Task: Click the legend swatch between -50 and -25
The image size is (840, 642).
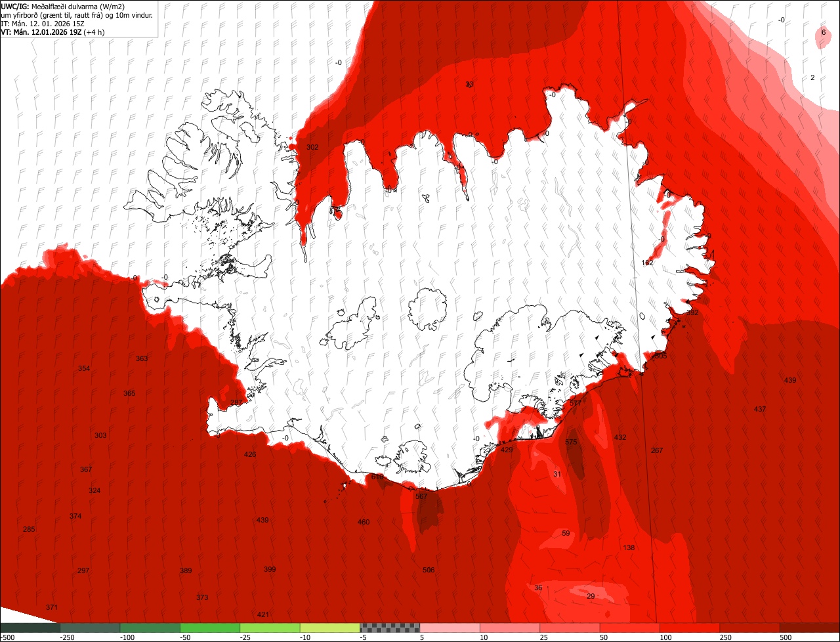Action: pos(210,628)
